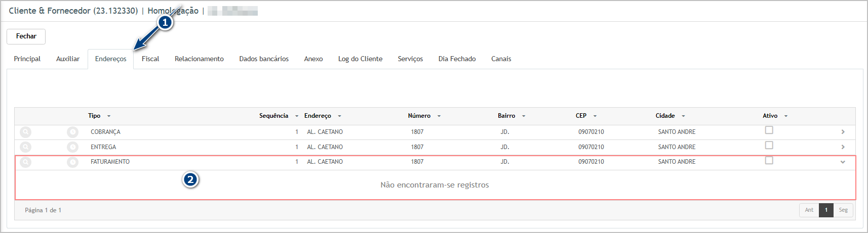Select page 1 in the pagination

[826, 210]
